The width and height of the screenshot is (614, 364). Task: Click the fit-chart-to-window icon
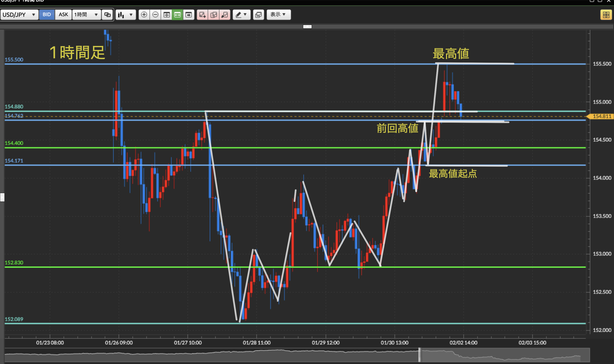click(166, 15)
